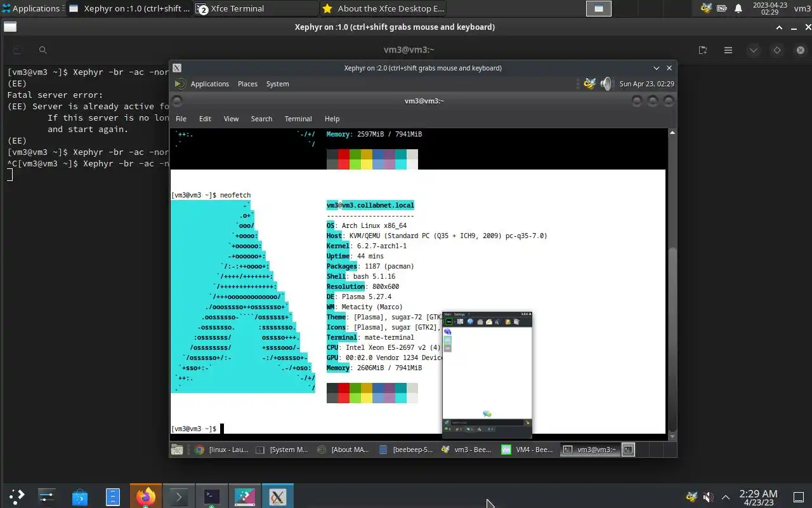Click the BeeBEEP chat bubbles sidebar icon
Image resolution: width=812 pixels, height=508 pixels.
point(447,331)
